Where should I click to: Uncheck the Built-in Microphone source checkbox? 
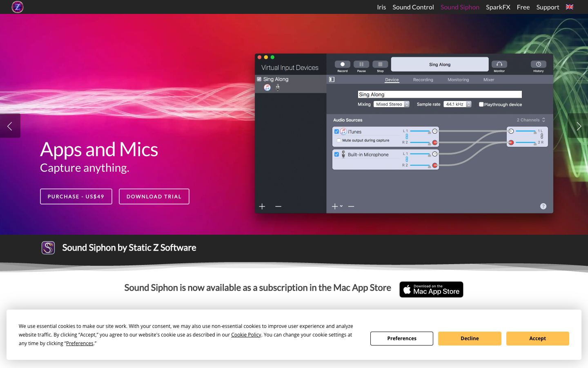336,154
